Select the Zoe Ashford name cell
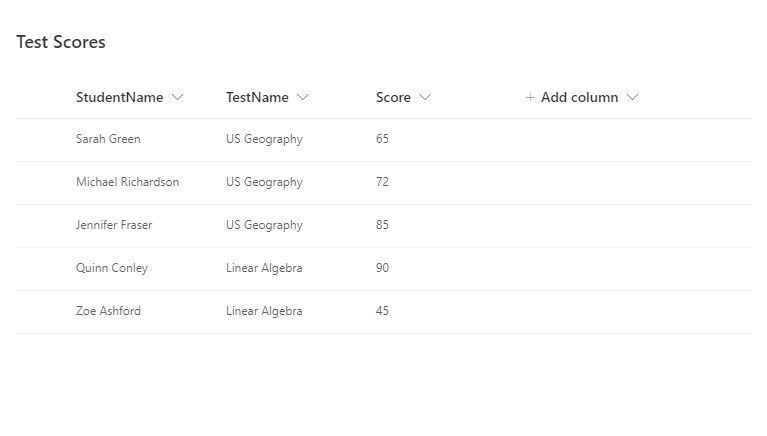 [108, 311]
